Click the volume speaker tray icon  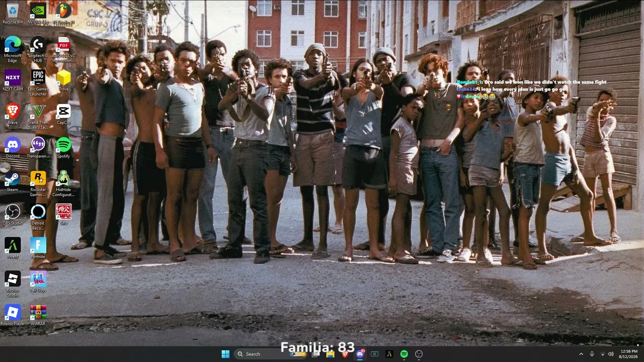coord(611,354)
